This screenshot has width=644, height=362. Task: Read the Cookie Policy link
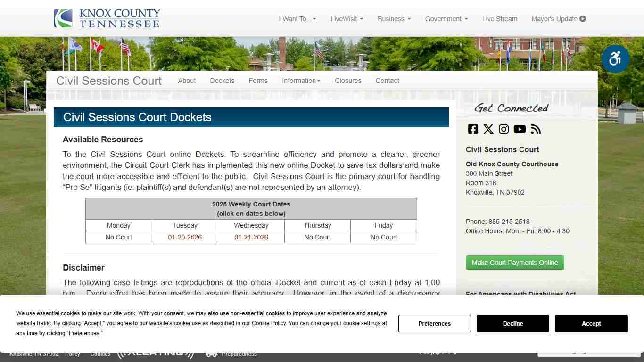click(x=268, y=323)
